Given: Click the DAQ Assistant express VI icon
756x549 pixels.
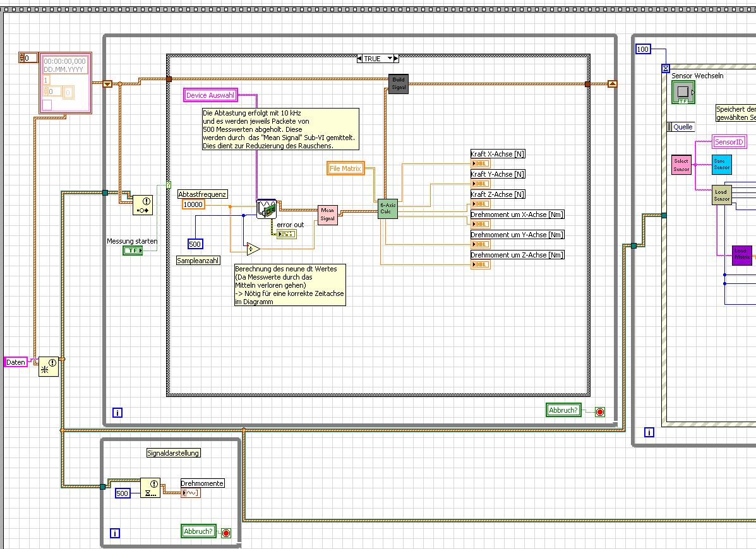Looking at the screenshot, I should click(266, 209).
